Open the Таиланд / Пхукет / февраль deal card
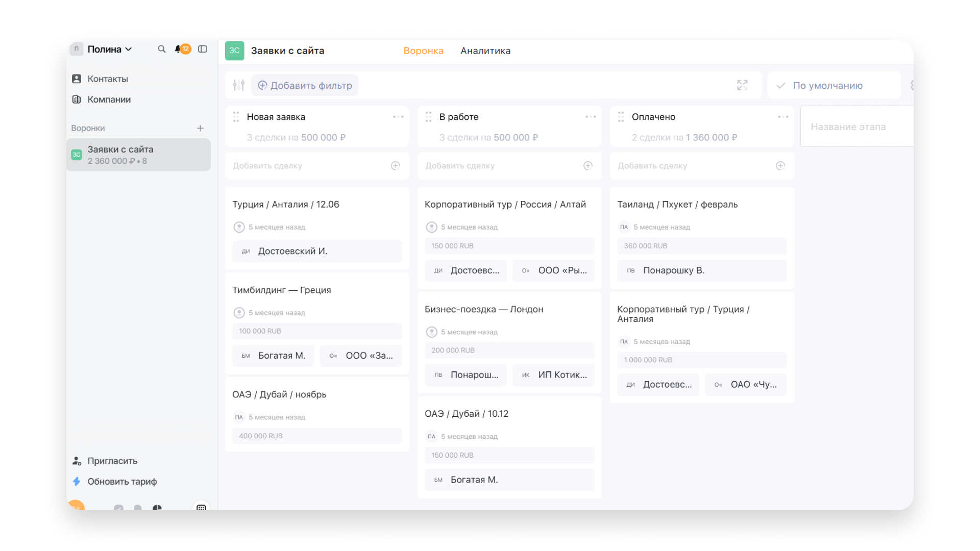980x551 pixels. point(677,204)
